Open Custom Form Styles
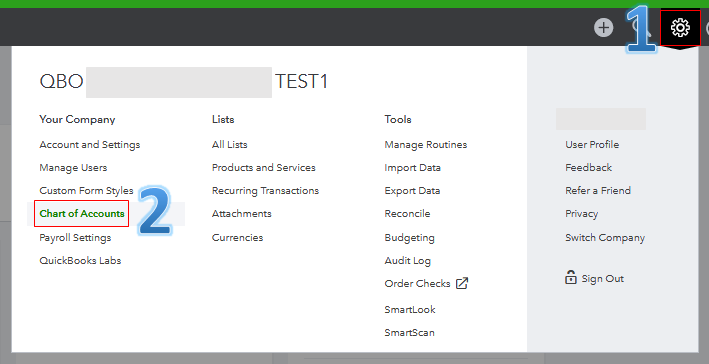Screen dimensions: 709x364 [86, 191]
